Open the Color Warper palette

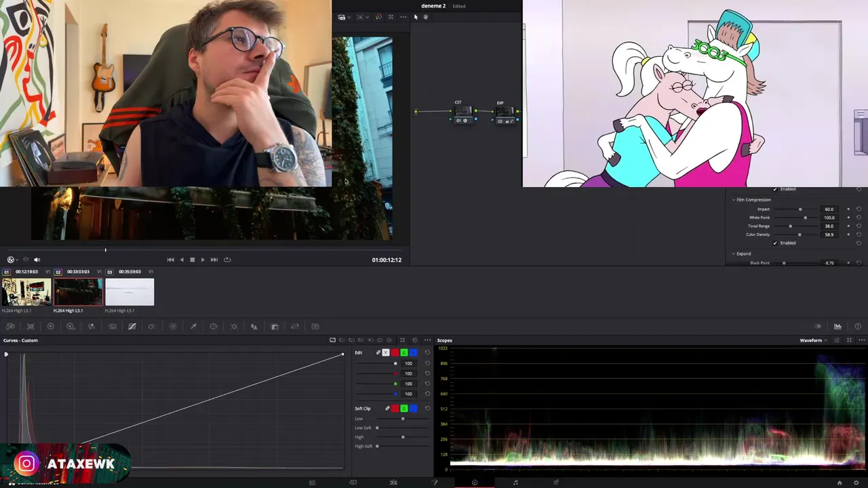click(173, 326)
